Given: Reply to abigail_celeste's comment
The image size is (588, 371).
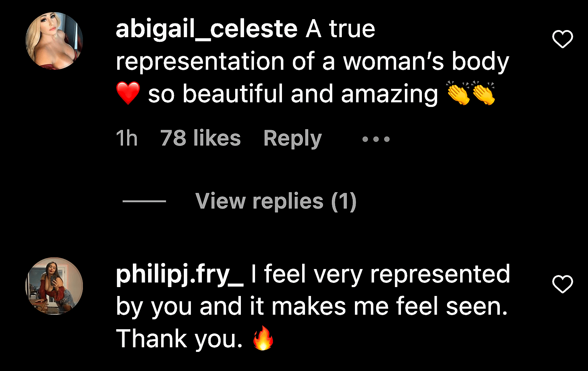Looking at the screenshot, I should [292, 138].
